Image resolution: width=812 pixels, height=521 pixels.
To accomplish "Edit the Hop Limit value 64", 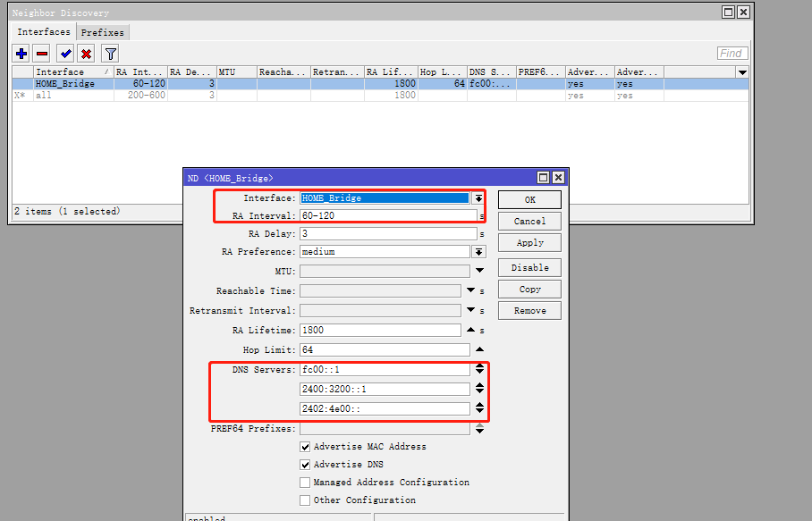I will (385, 349).
